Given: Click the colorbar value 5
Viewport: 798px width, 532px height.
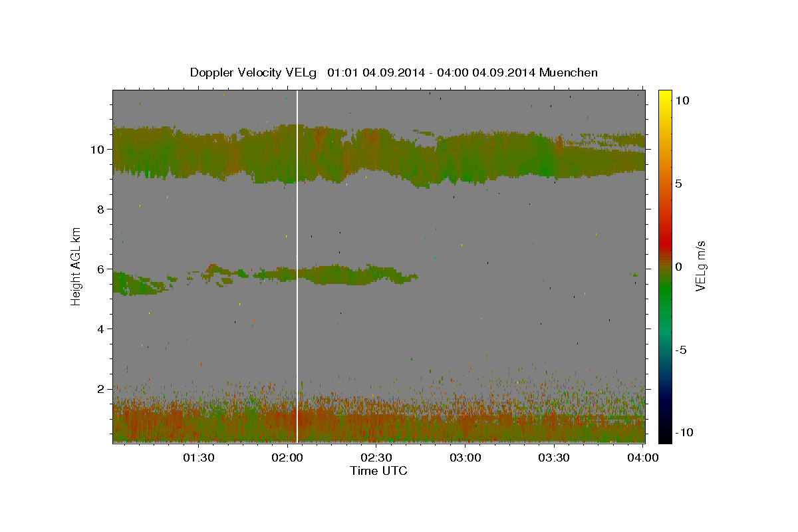Looking at the screenshot, I should coord(678,184).
